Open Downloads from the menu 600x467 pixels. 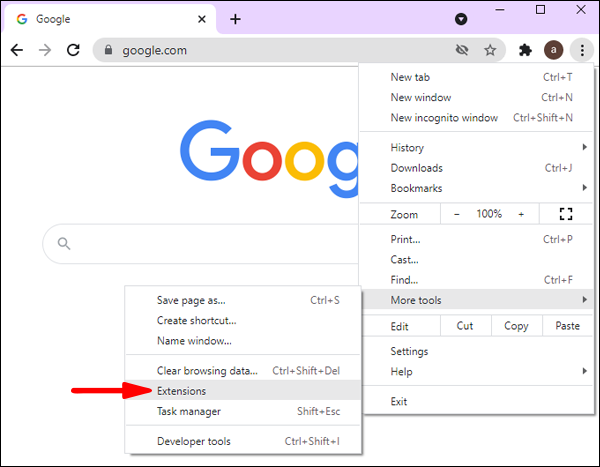click(476, 168)
